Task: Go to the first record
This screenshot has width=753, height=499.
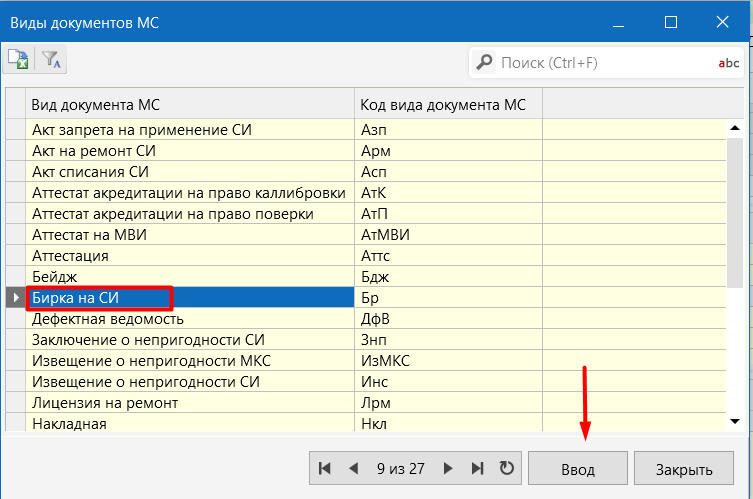Action: click(325, 468)
